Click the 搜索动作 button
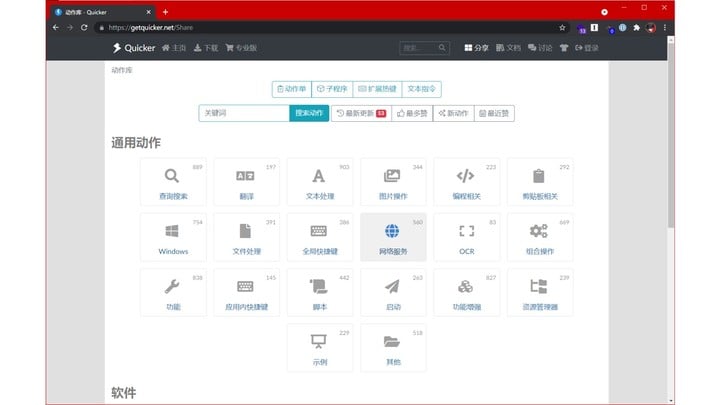The image size is (720, 405). pyautogui.click(x=309, y=113)
